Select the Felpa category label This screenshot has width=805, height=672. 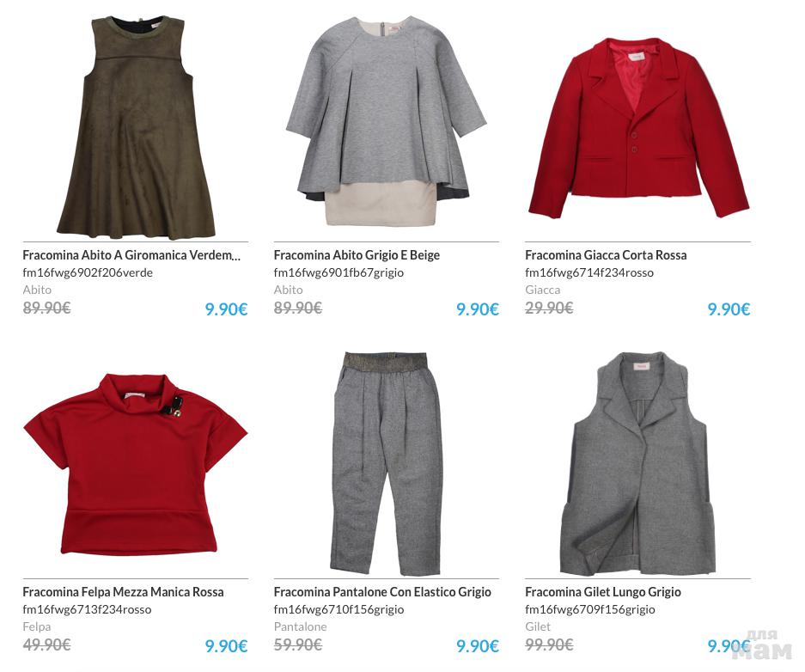(x=36, y=626)
